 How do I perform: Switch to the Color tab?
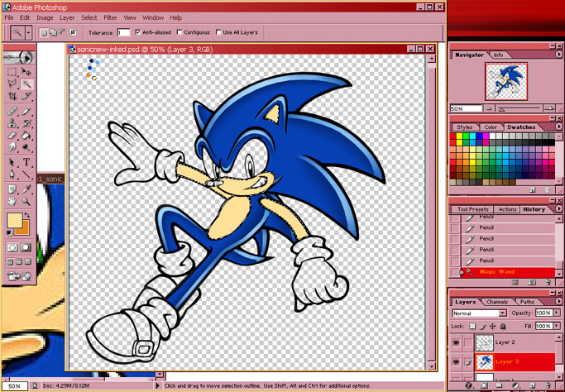(491, 127)
